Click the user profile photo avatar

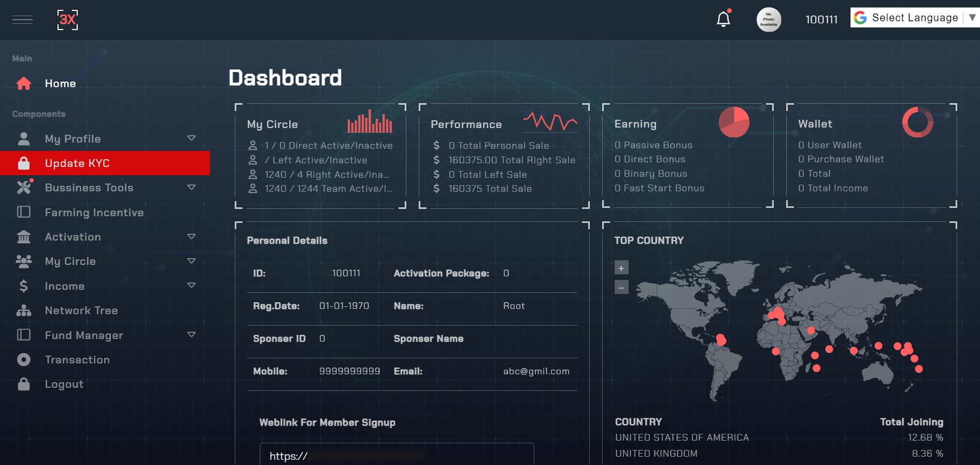[x=769, y=20]
